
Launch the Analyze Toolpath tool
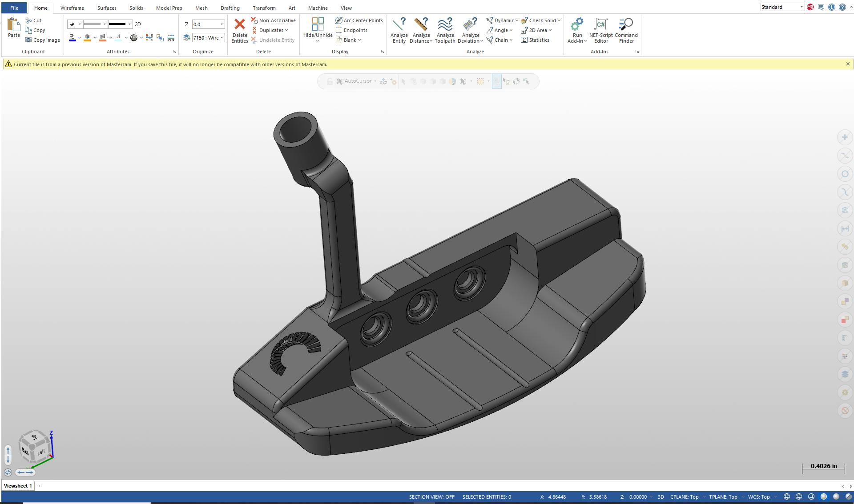click(445, 30)
